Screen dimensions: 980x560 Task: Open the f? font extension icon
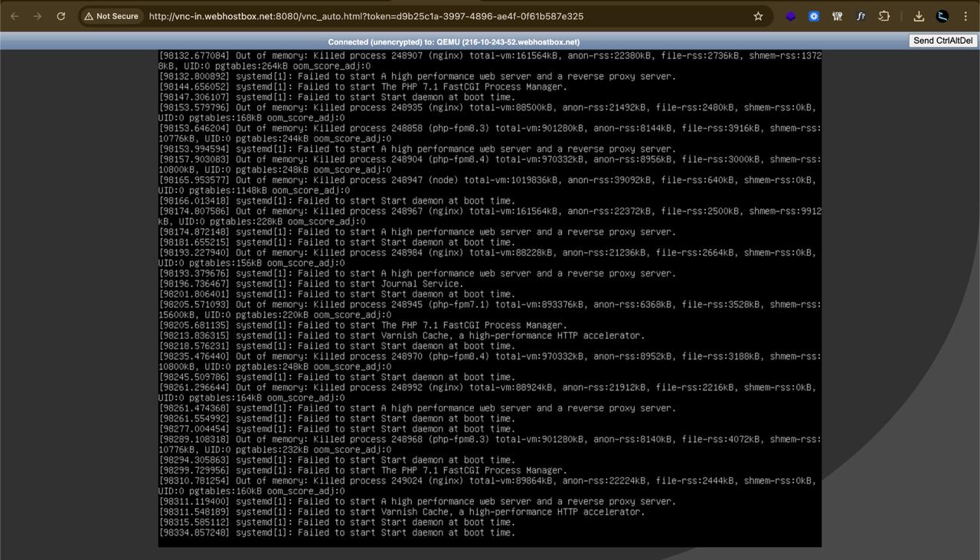click(x=861, y=16)
